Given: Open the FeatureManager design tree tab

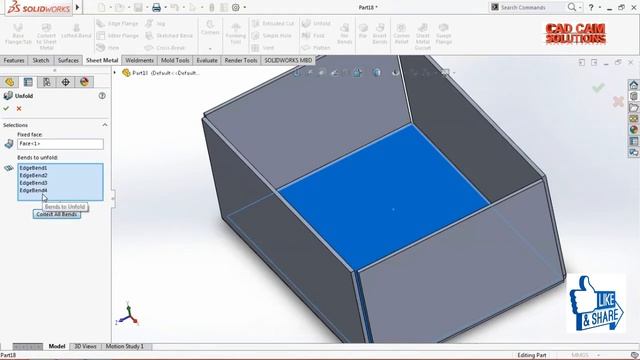Looking at the screenshot, I should tap(9, 82).
